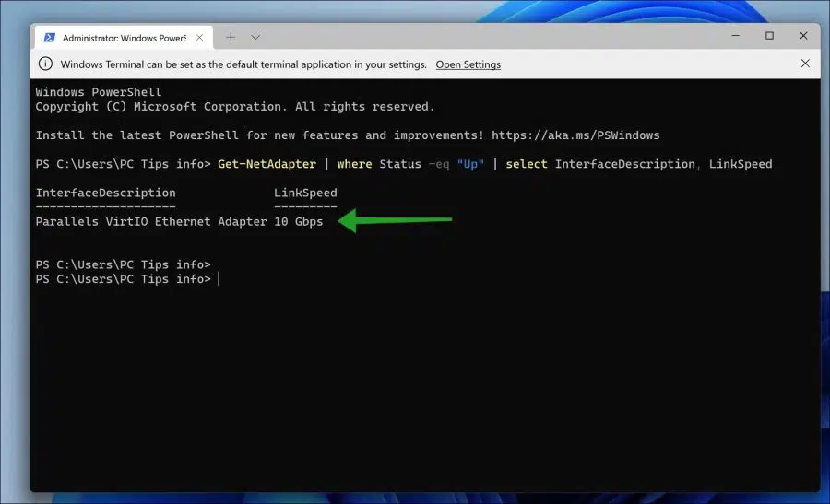
Task: Click the select keyword in the command
Action: tap(527, 164)
